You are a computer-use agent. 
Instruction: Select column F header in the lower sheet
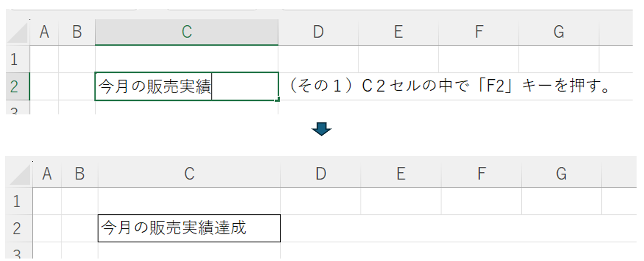coord(481,173)
